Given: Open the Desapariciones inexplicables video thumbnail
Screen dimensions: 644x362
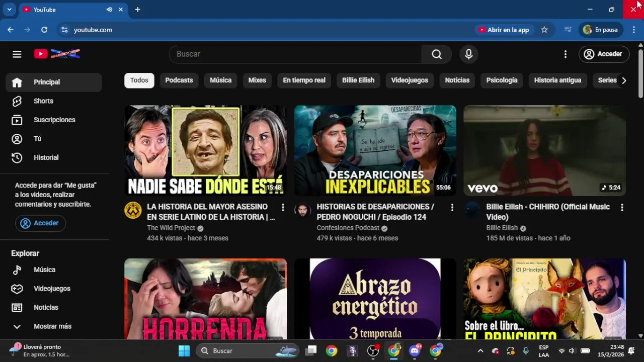Looking at the screenshot, I should pos(375,150).
